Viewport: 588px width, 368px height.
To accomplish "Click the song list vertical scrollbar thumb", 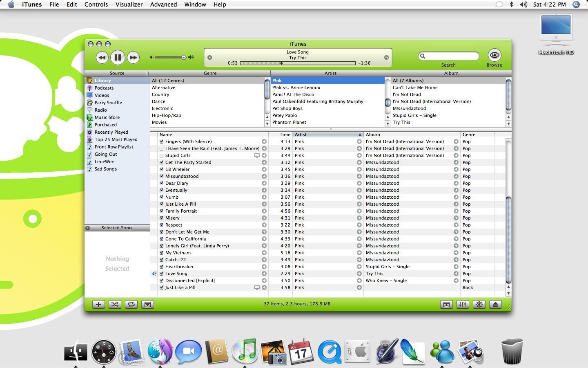I will point(508,240).
